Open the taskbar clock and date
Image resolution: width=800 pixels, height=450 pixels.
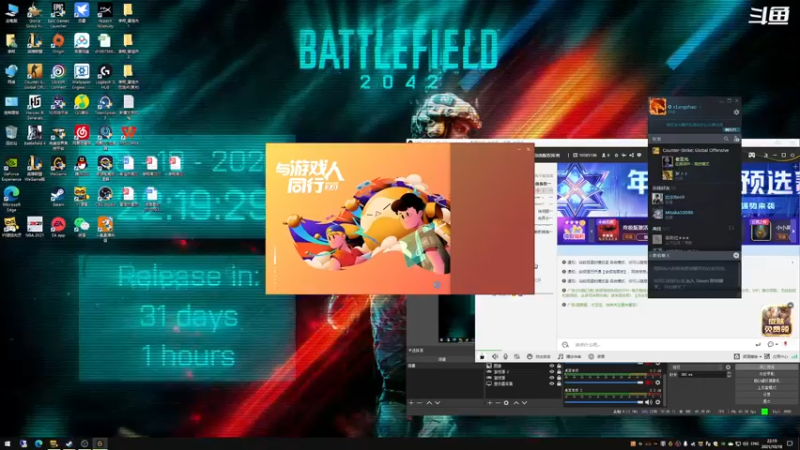pyautogui.click(x=772, y=443)
